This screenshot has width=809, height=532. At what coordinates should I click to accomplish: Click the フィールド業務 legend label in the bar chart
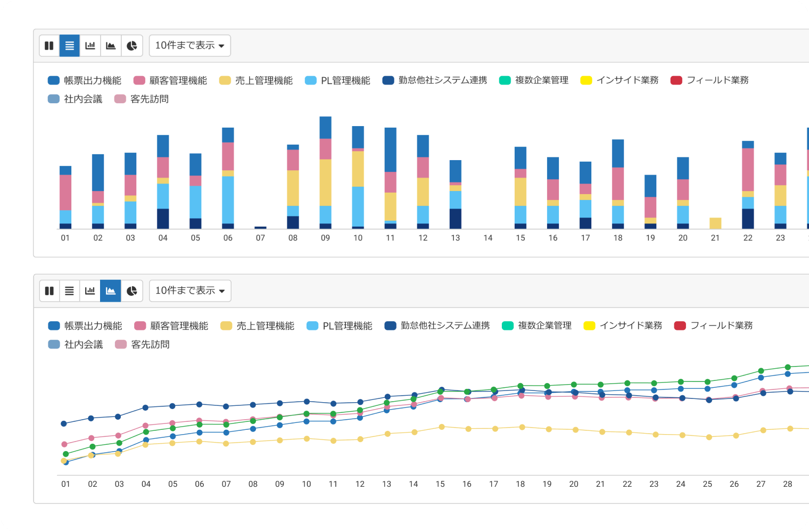[717, 80]
